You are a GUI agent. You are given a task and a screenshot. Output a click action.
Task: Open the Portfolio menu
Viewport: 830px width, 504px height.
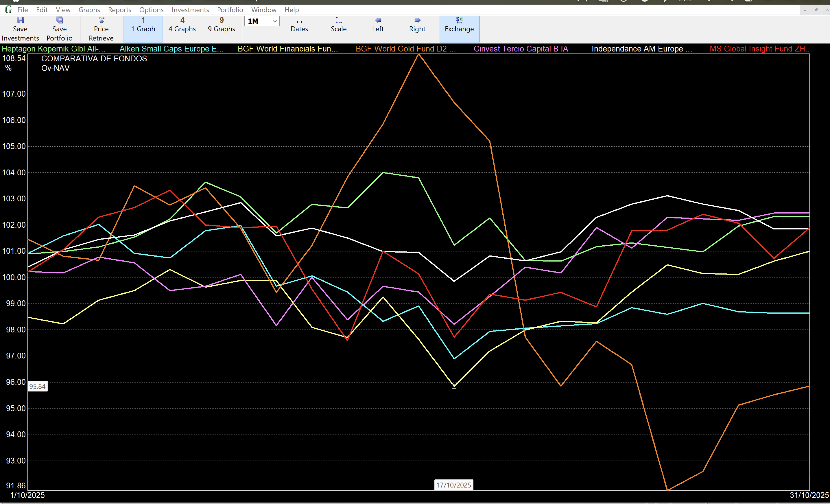pos(230,10)
